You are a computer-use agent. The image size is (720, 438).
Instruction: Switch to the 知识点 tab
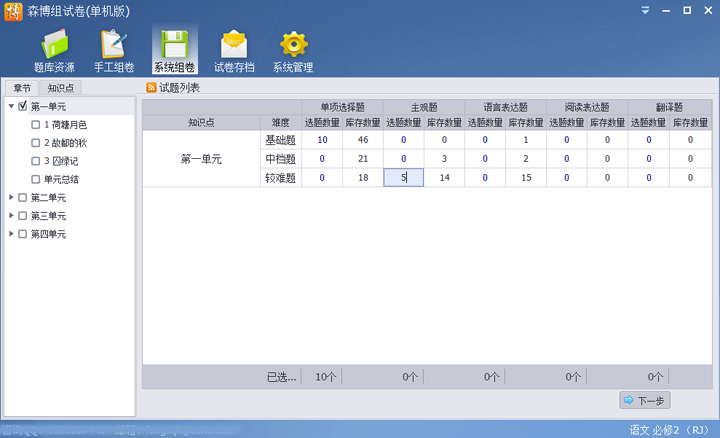click(61, 88)
